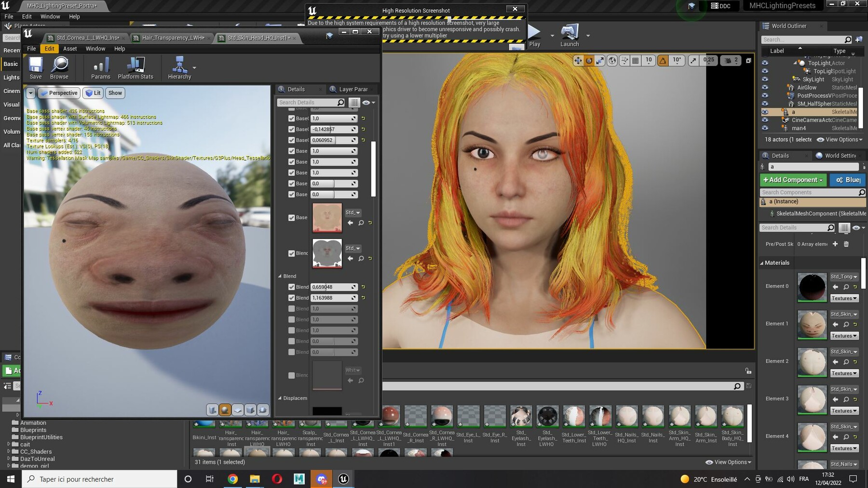Click the Lit view mode button
The image size is (868, 488).
(93, 93)
